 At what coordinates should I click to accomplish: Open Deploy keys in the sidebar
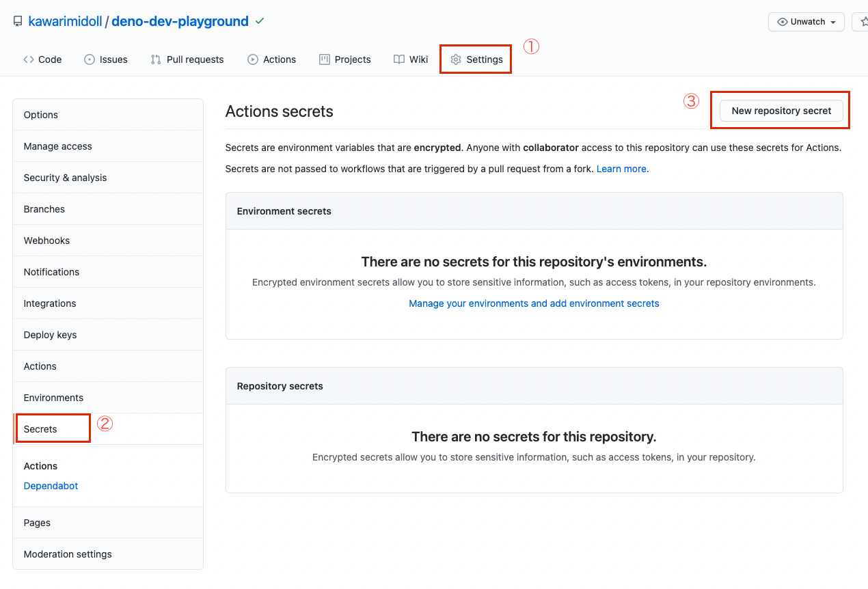pyautogui.click(x=108, y=335)
